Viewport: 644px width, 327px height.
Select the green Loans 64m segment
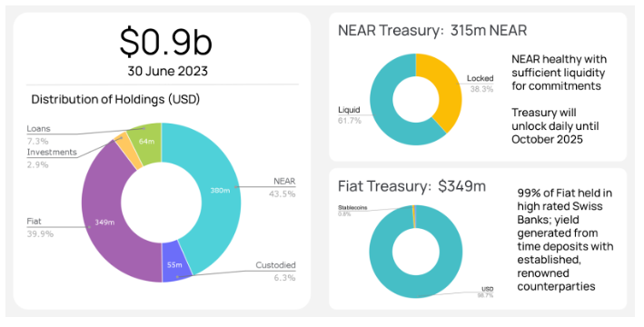(146, 141)
